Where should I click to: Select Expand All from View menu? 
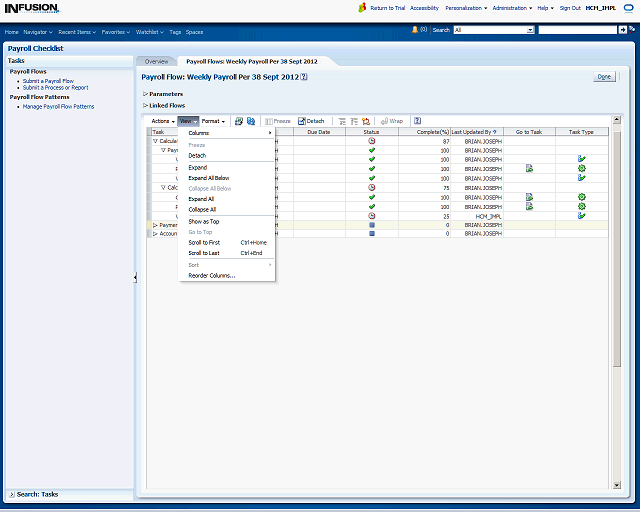tap(201, 199)
